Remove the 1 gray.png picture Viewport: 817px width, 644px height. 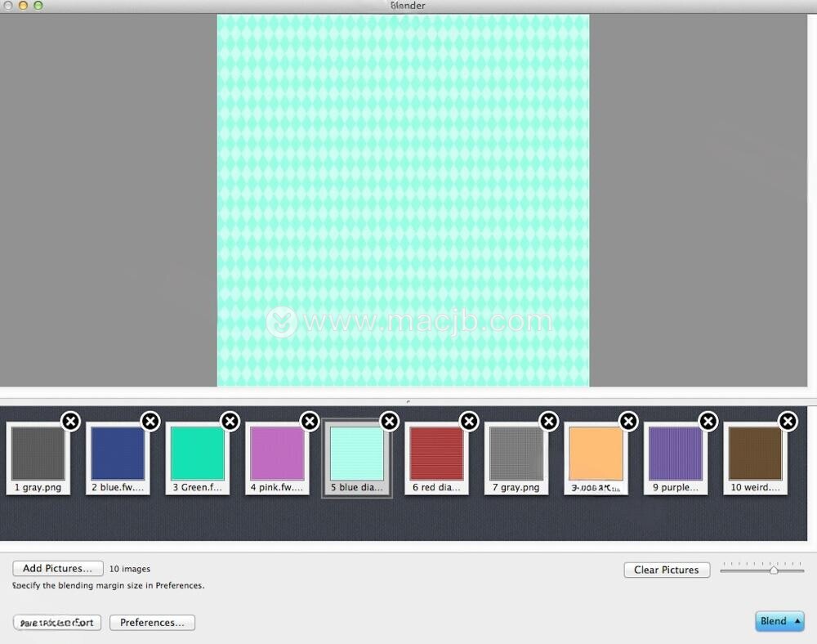tap(71, 421)
